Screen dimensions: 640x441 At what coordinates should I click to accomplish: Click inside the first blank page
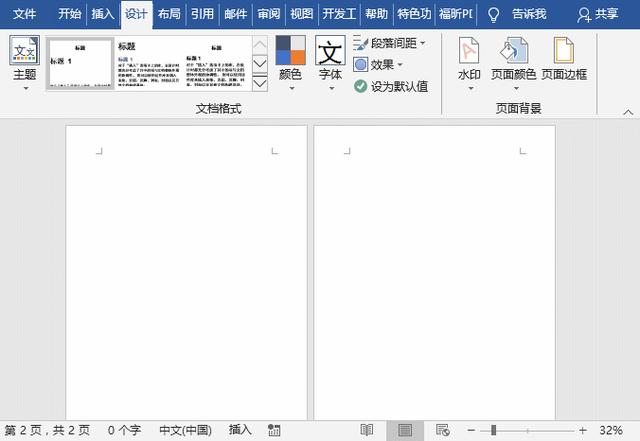(187, 273)
